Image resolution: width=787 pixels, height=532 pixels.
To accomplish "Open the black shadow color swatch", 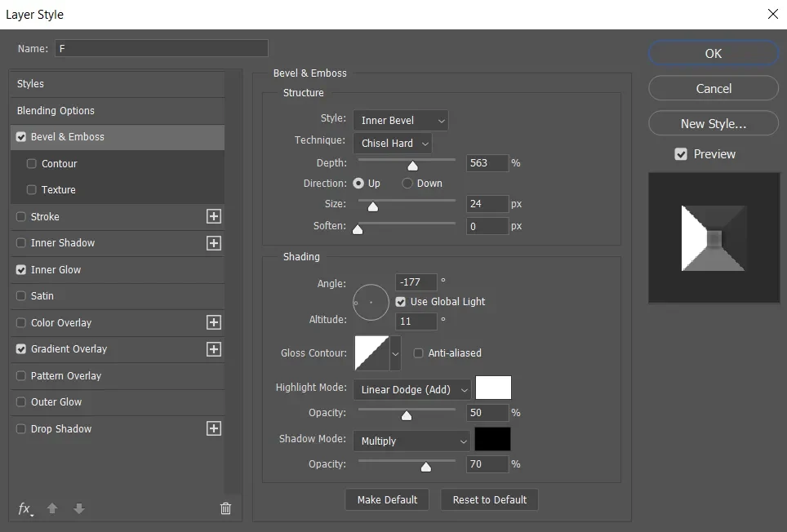I will [493, 440].
